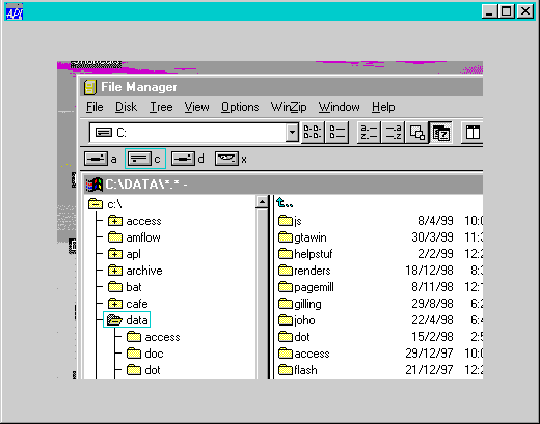Select the open data folder in tree
The image size is (540, 424).
127,320
